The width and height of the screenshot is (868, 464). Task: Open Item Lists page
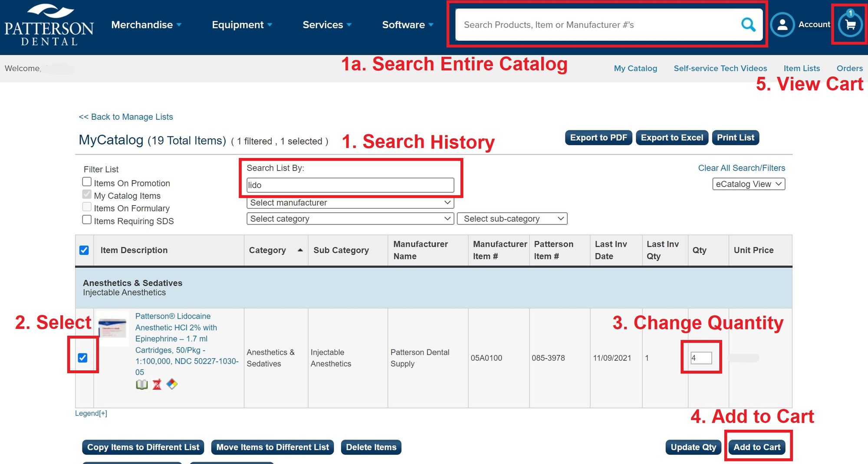(x=802, y=68)
